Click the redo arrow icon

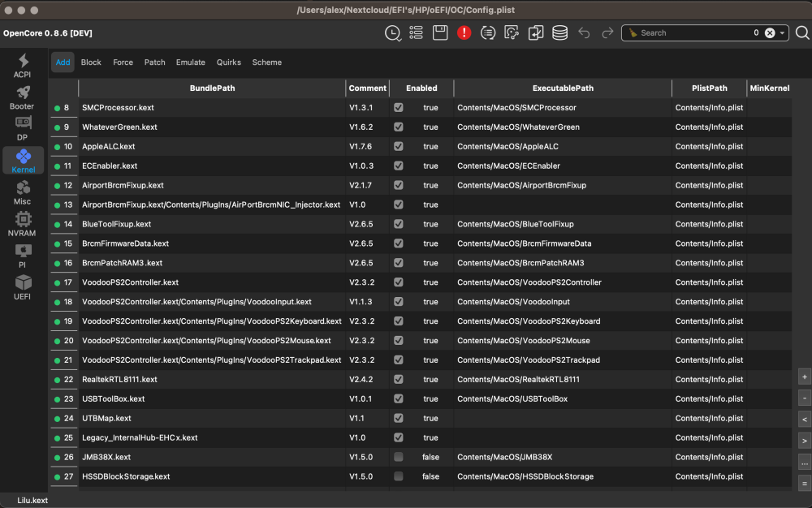coord(607,33)
